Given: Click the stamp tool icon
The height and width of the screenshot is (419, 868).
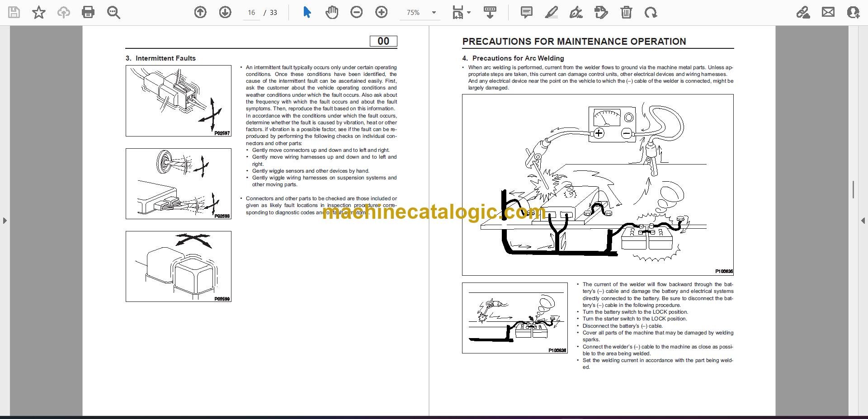Looking at the screenshot, I should tap(601, 12).
